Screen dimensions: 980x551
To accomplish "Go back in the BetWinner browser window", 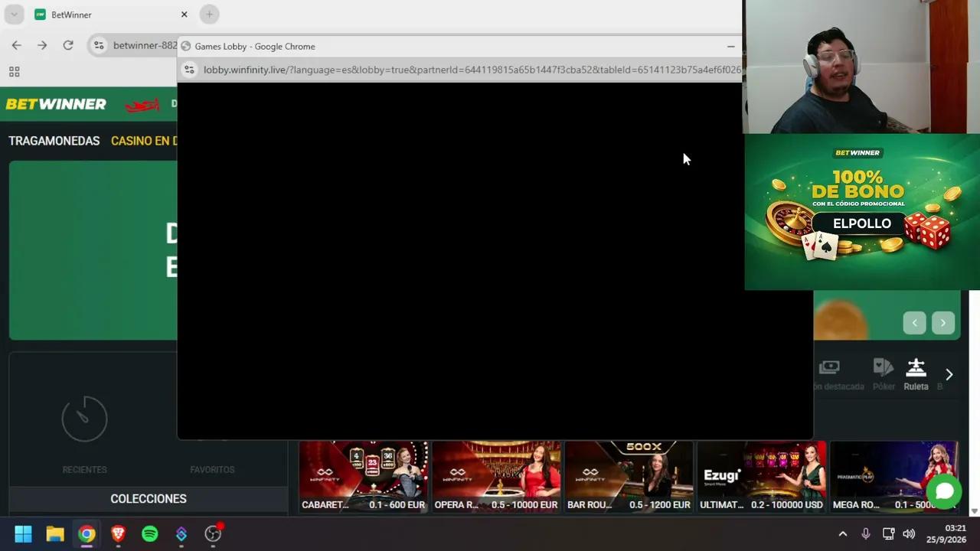I will pyautogui.click(x=16, y=45).
